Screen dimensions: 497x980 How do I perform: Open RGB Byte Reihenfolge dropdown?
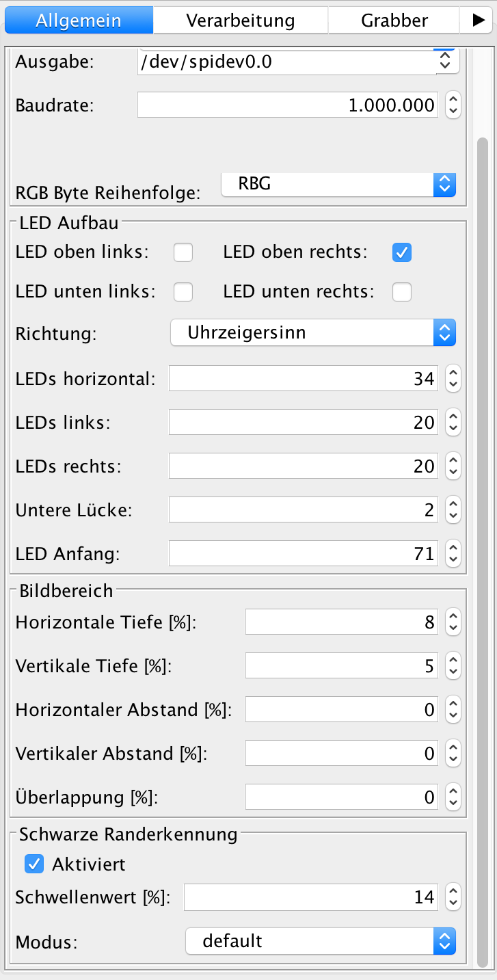pos(338,185)
